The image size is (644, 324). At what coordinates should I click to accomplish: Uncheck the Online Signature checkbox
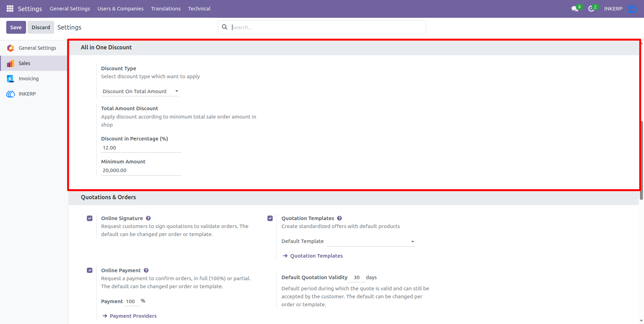90,218
